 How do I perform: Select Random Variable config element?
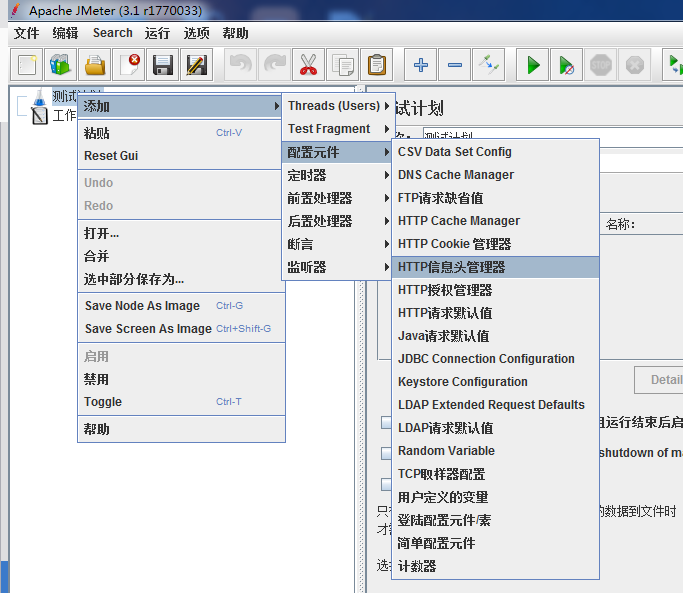[495, 451]
